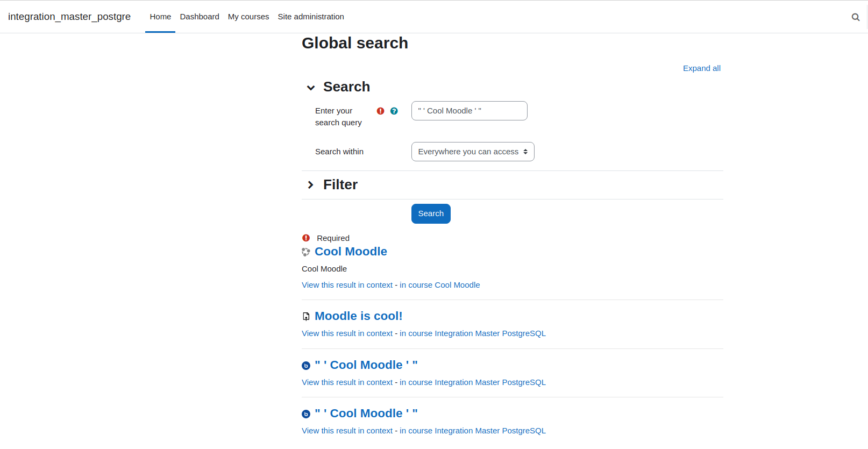Open My courses in navigation
The width and height of the screenshot is (868, 449).
click(248, 17)
